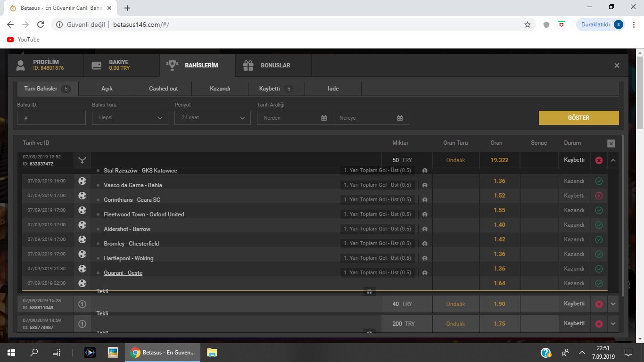
Task: Open Task View on the taskbar
Action: click(x=56, y=352)
